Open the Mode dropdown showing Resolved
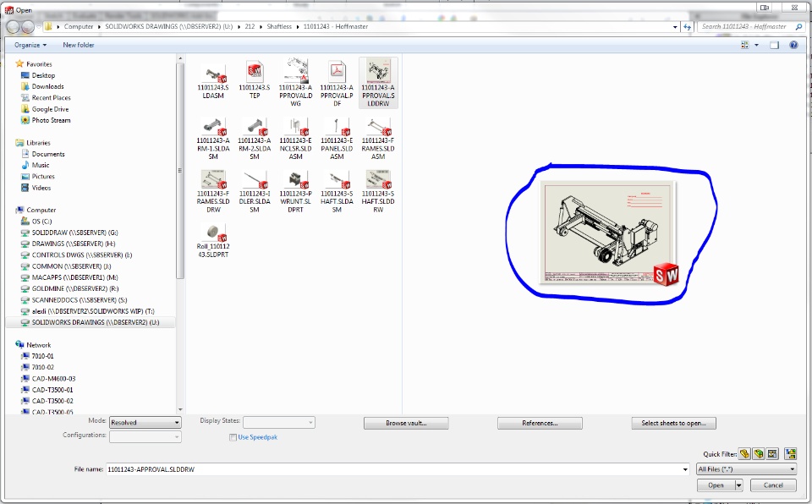 click(145, 422)
